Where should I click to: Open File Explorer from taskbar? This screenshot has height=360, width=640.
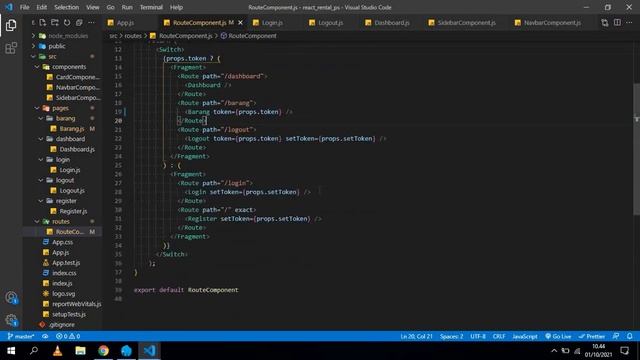(x=80, y=351)
